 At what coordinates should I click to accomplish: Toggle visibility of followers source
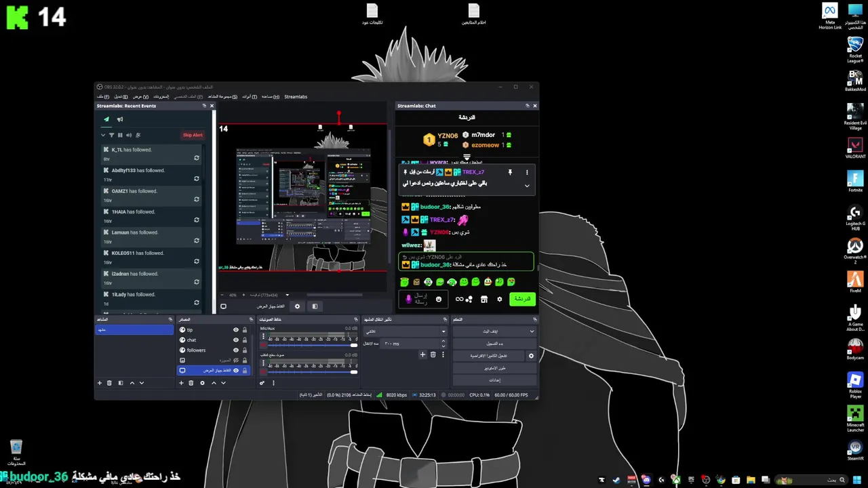coord(236,350)
